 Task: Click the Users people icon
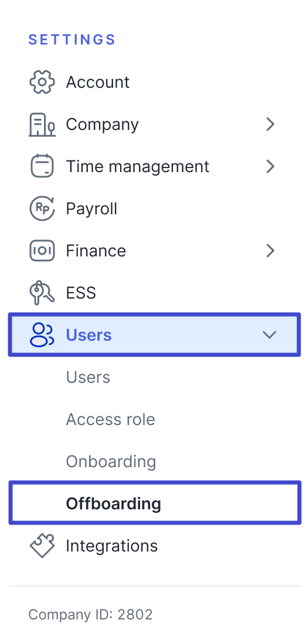tap(42, 335)
